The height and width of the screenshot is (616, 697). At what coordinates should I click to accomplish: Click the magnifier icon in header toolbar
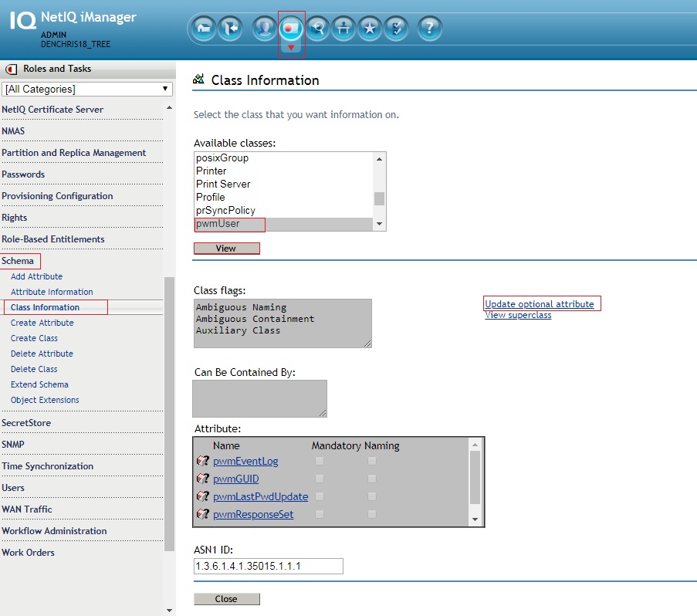(x=317, y=29)
